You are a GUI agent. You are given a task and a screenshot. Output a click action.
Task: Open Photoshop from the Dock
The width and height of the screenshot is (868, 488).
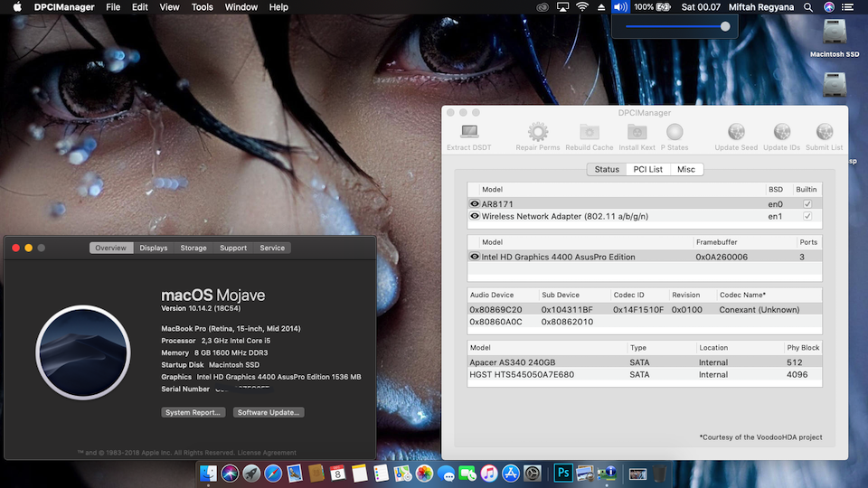pos(562,473)
